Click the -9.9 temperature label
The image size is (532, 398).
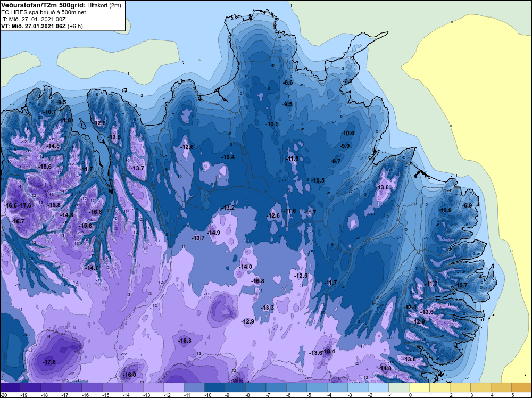345,146
